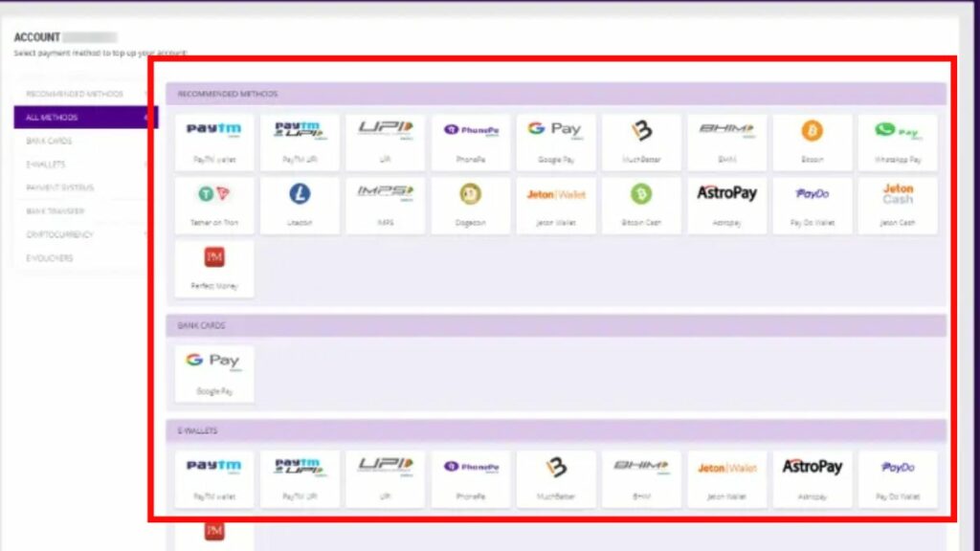Viewport: 980px width, 551px height.
Task: Choose PayTM UPI in Recommended Methods
Action: [300, 143]
